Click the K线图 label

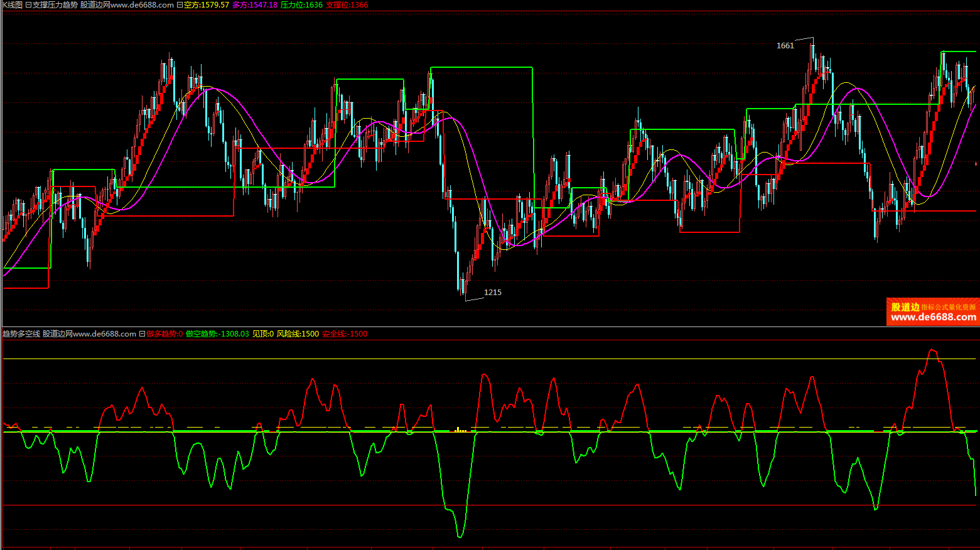12,5
